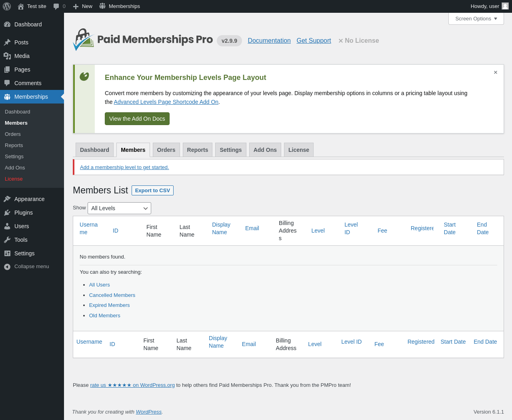
Task: Open Old Members link
Action: [104, 316]
